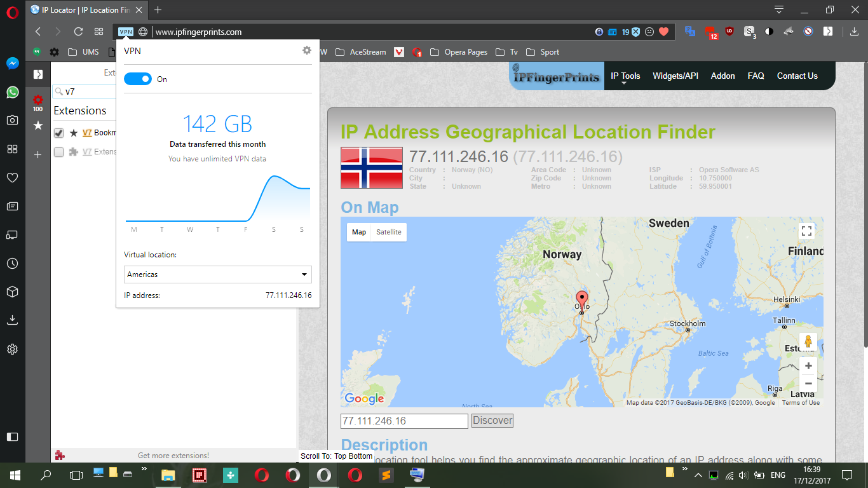Open the Virtual location Americas dropdown
This screenshot has width=868, height=488.
(218, 274)
